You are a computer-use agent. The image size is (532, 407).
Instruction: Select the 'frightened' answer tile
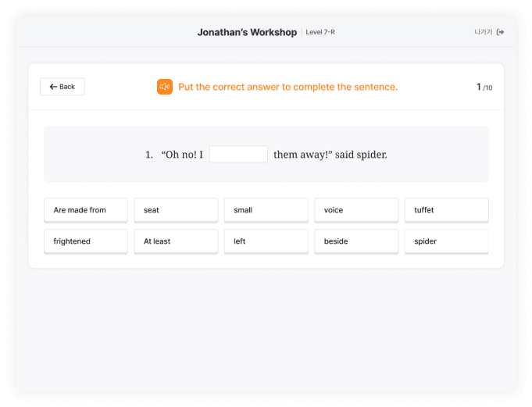(86, 241)
